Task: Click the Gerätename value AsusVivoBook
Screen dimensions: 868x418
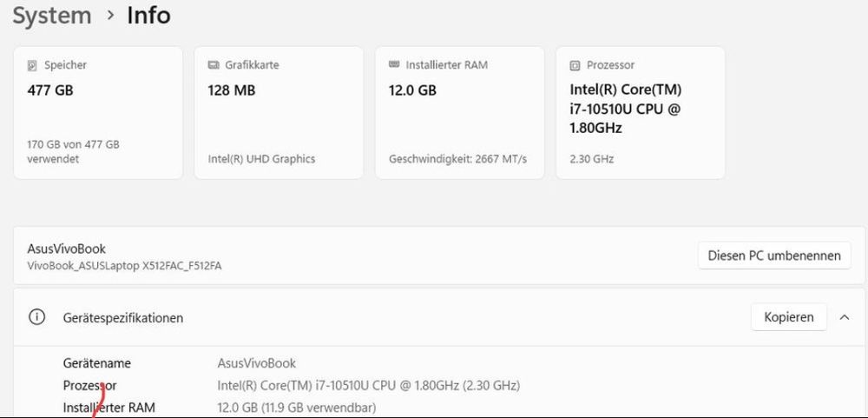Action: point(257,363)
